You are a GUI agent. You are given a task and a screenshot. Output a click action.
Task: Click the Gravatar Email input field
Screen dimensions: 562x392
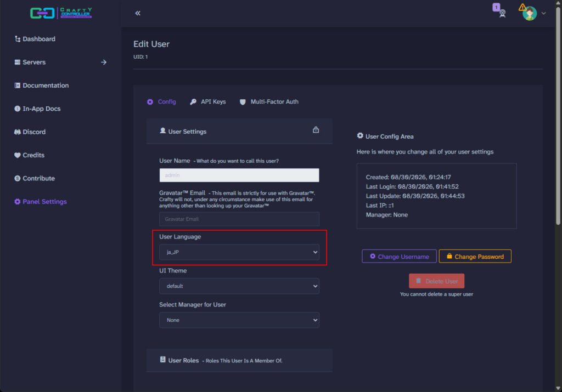239,219
